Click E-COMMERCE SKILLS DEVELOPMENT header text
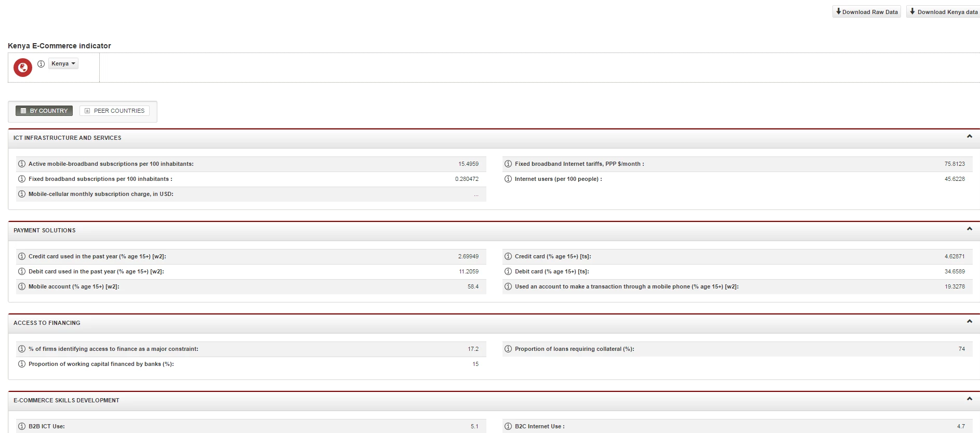Screen dimensions: 980x433 pyautogui.click(x=67, y=400)
